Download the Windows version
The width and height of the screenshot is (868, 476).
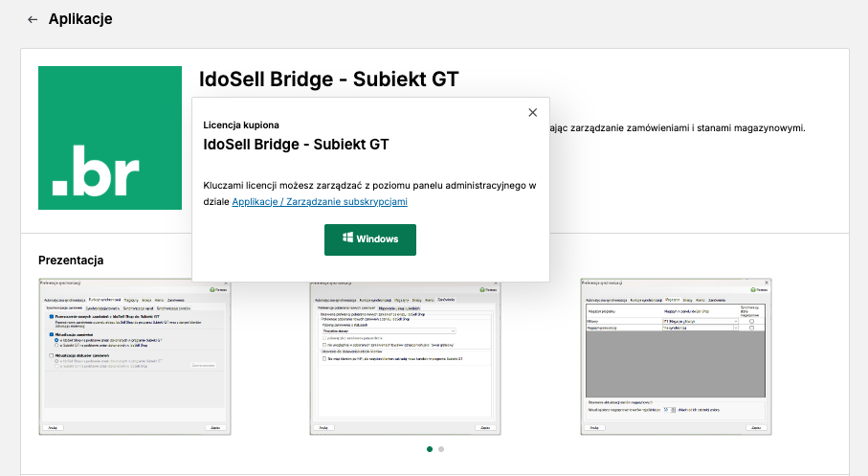point(369,239)
